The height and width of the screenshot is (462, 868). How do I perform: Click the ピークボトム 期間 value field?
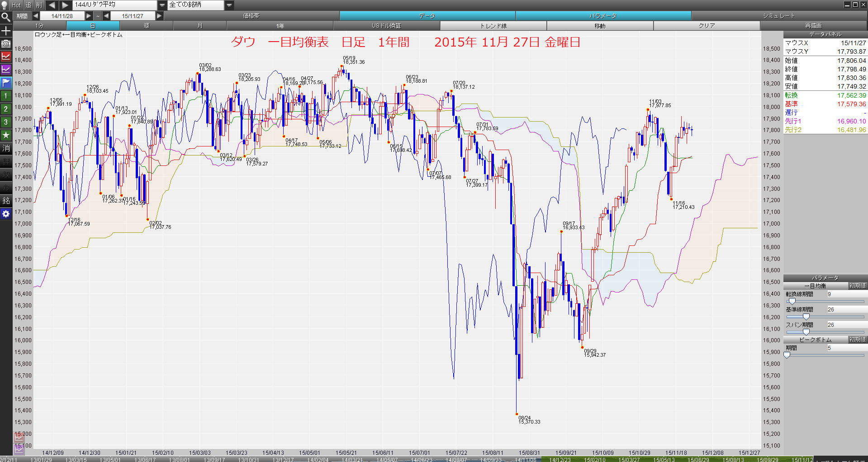pos(846,348)
